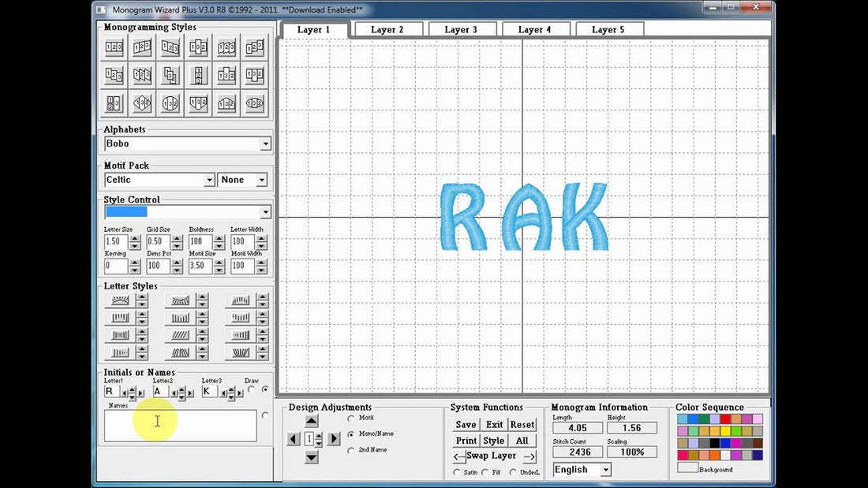The image size is (868, 488).
Task: Choose the 2nd Name radio option
Action: (351, 450)
